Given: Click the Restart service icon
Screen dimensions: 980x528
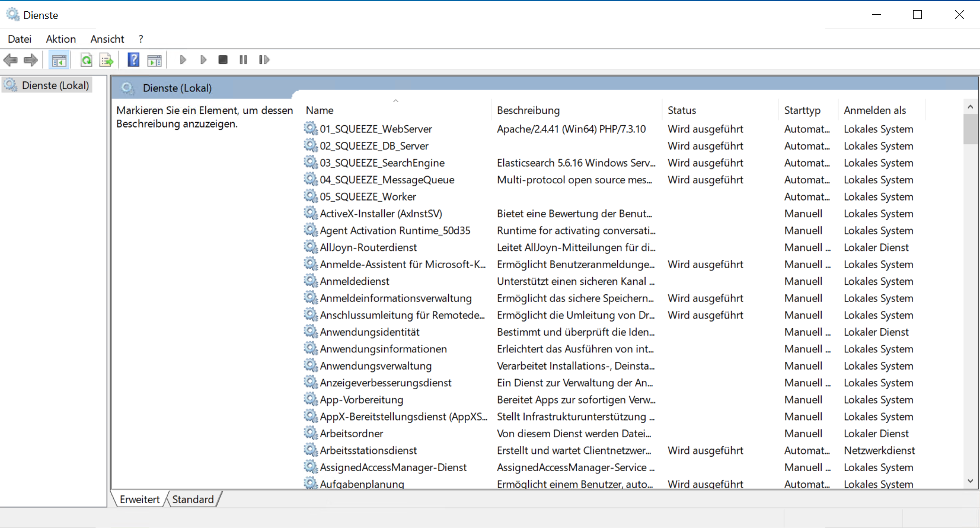Looking at the screenshot, I should 264,60.
